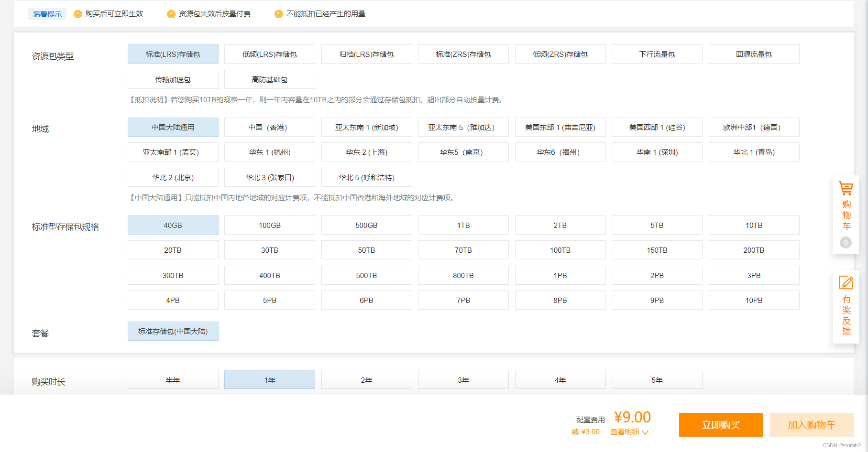Choose region 华东5（南京）
Viewport: 868px width, 452px height.
463,152
